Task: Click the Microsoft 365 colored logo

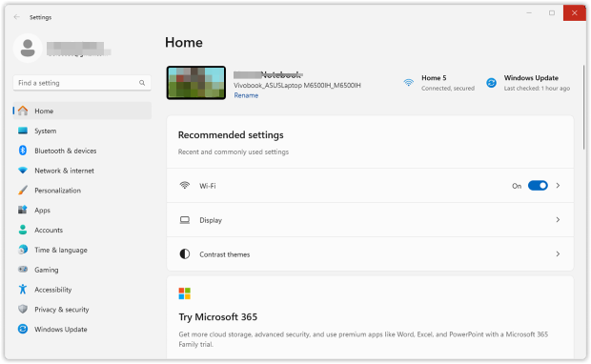Action: [x=185, y=293]
